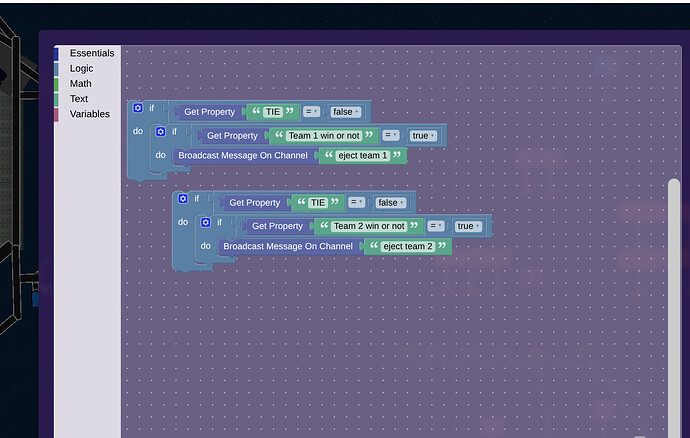Screen dimensions: 690x438
Task: Click gear icon on if block containing Team 2 check
Action: click(206, 222)
